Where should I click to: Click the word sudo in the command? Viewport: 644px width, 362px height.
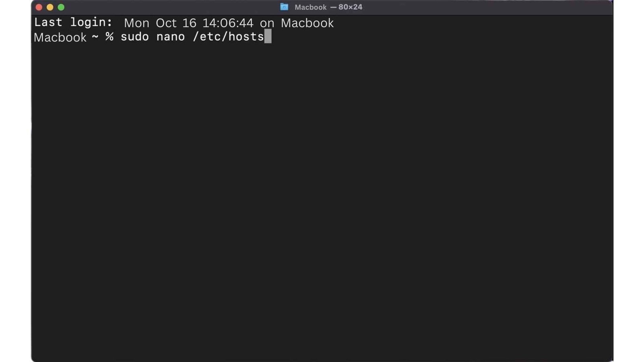coord(135,37)
